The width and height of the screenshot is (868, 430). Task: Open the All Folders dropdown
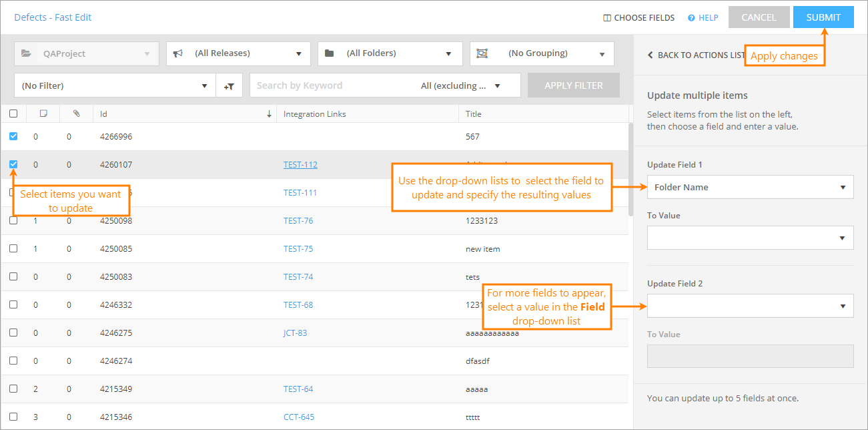click(x=390, y=53)
